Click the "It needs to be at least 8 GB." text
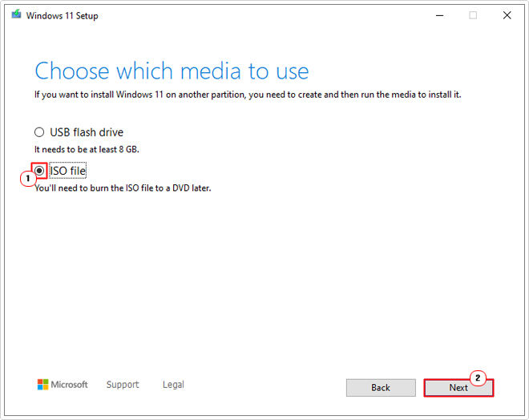The width and height of the screenshot is (529, 420). point(87,149)
